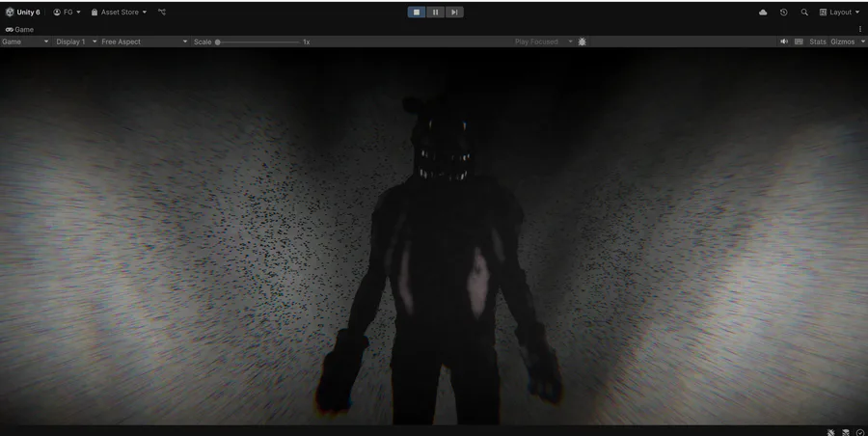Toggle Gizmos in Game view

click(x=843, y=41)
